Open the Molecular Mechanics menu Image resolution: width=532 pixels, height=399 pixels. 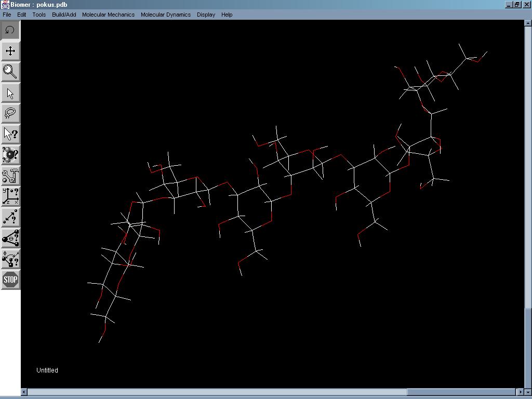108,15
